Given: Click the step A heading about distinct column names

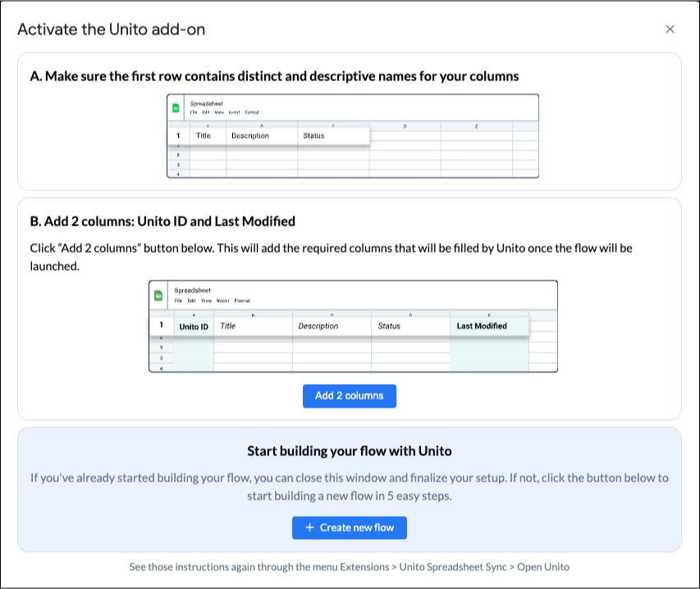Looking at the screenshot, I should click(x=274, y=76).
